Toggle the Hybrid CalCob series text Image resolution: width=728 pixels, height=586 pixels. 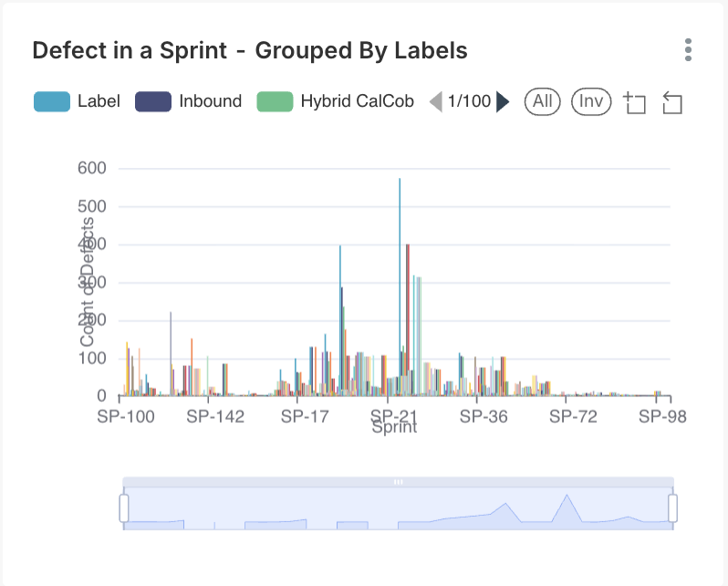(x=357, y=101)
